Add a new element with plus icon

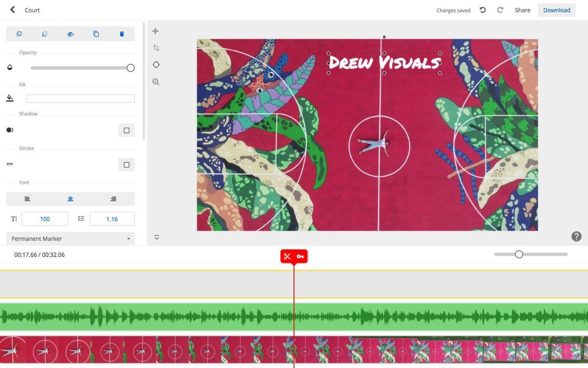[x=155, y=31]
